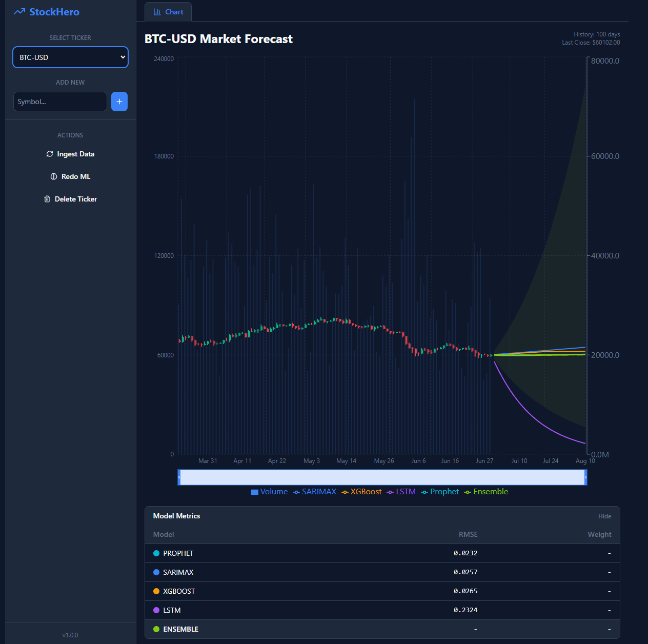Click the v1.0.0 version label

point(70,635)
